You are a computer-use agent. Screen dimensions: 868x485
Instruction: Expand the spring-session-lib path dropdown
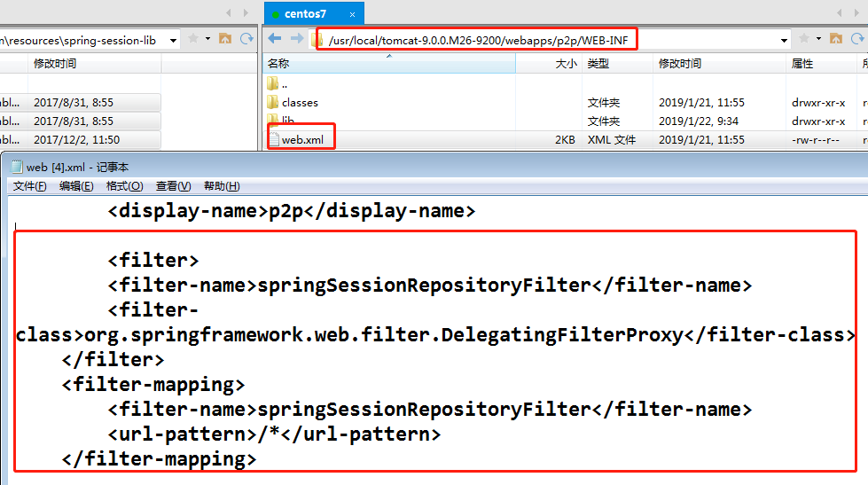(173, 40)
